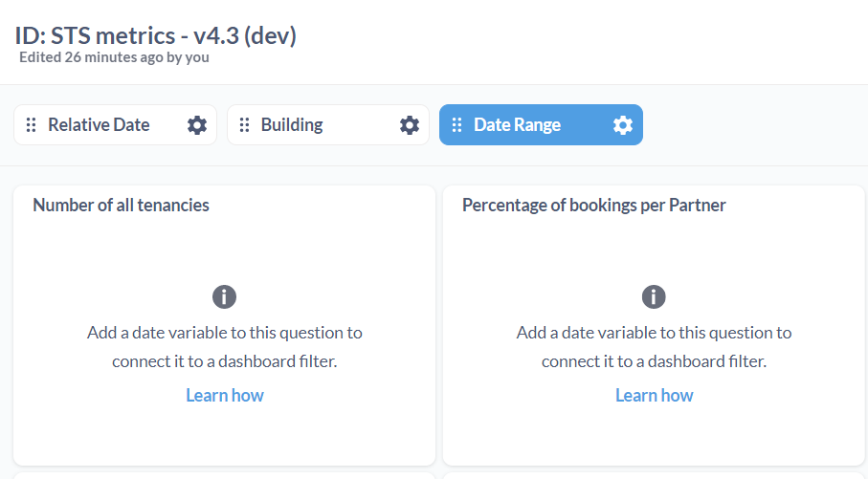
Task: Select Percentage of bookings per Partner title
Action: (x=594, y=206)
